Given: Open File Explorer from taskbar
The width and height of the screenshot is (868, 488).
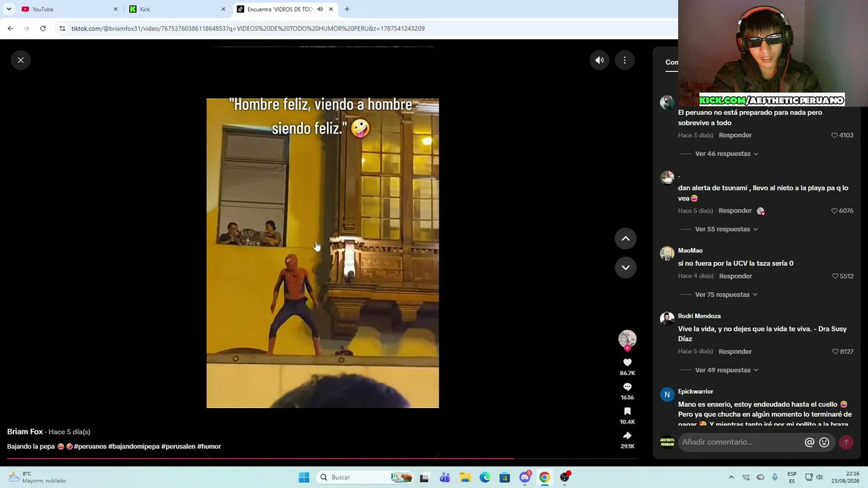Looking at the screenshot, I should (x=465, y=478).
